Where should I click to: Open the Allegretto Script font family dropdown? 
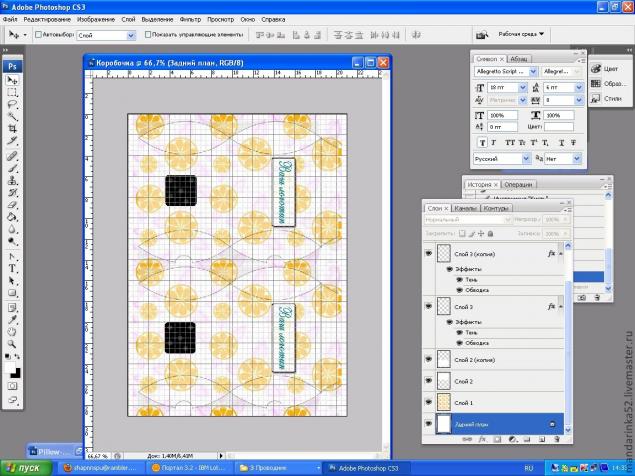pos(533,72)
